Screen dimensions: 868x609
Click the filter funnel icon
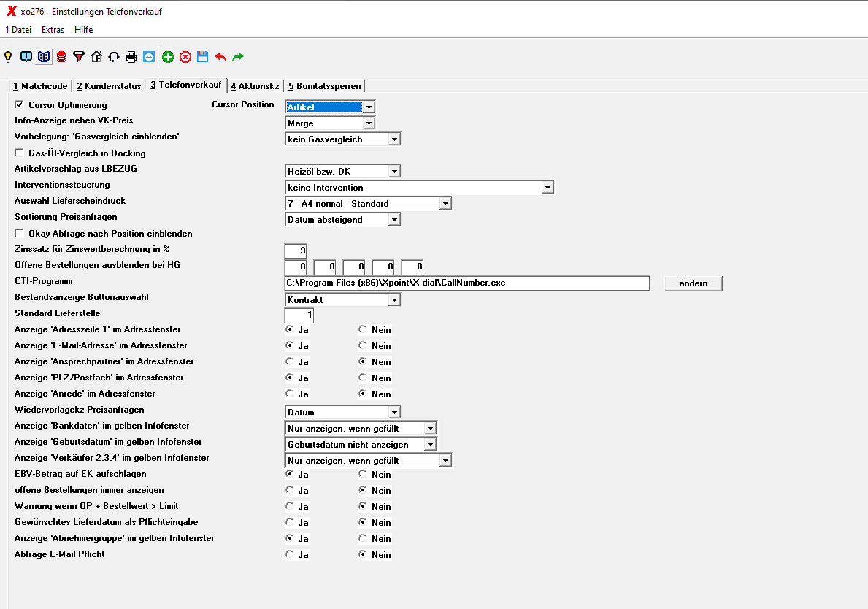(79, 56)
